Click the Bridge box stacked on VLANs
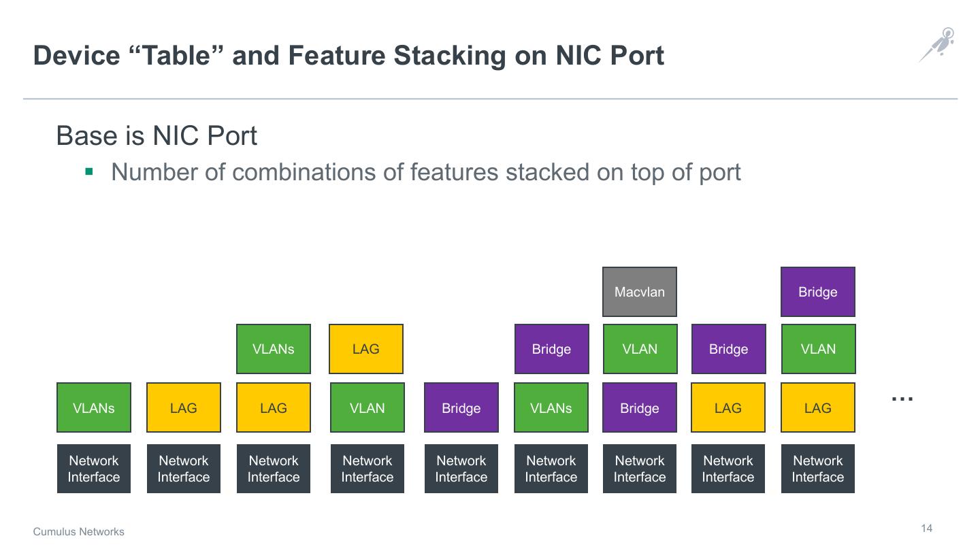Viewport: 980px width, 551px height. [x=551, y=349]
